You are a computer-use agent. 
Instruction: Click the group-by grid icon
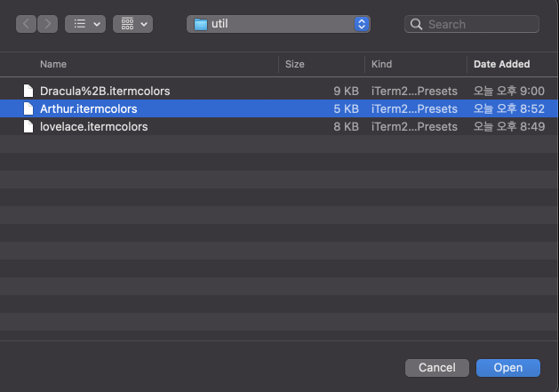tap(127, 24)
